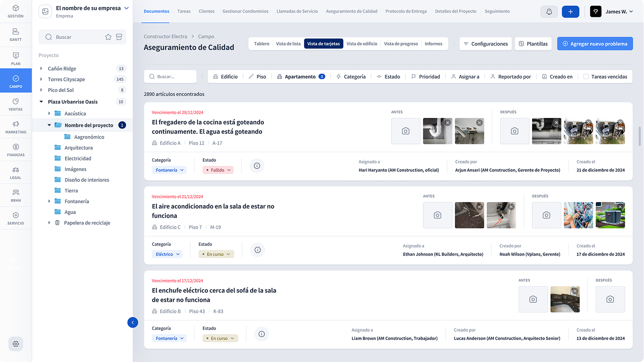This screenshot has width=644, height=362.
Task: Open the Ventas module
Action: 16,104
